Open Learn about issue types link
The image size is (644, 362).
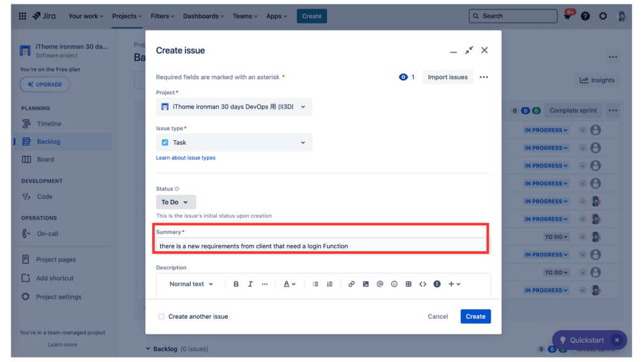[186, 158]
